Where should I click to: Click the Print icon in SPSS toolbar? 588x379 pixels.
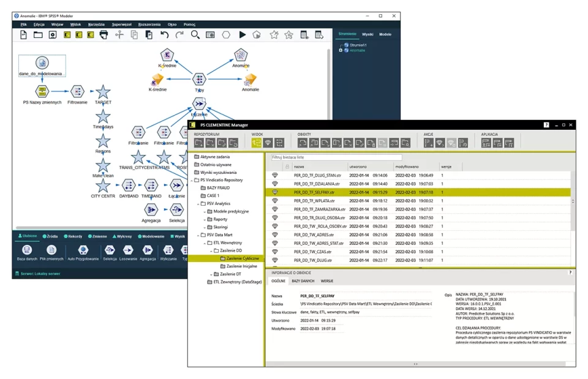pos(104,35)
